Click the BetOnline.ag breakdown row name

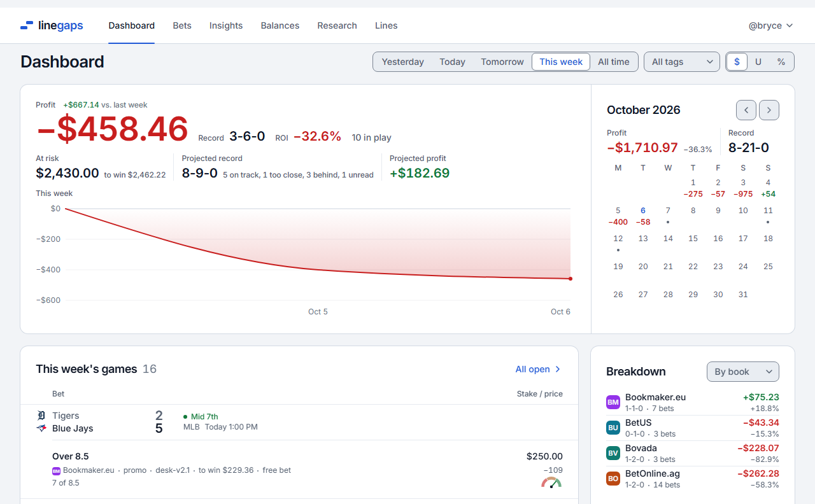point(653,473)
